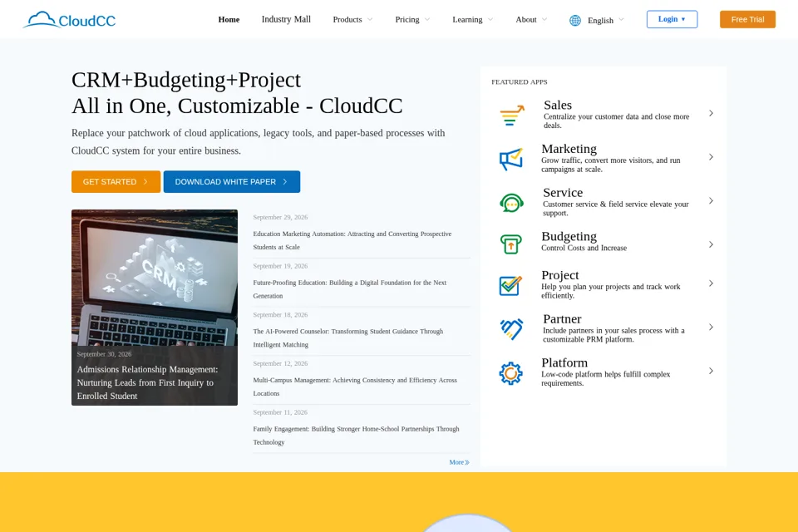This screenshot has width=798, height=532.
Task: Click DOWNLOAD WHITE PAPER button
Action: point(232,182)
